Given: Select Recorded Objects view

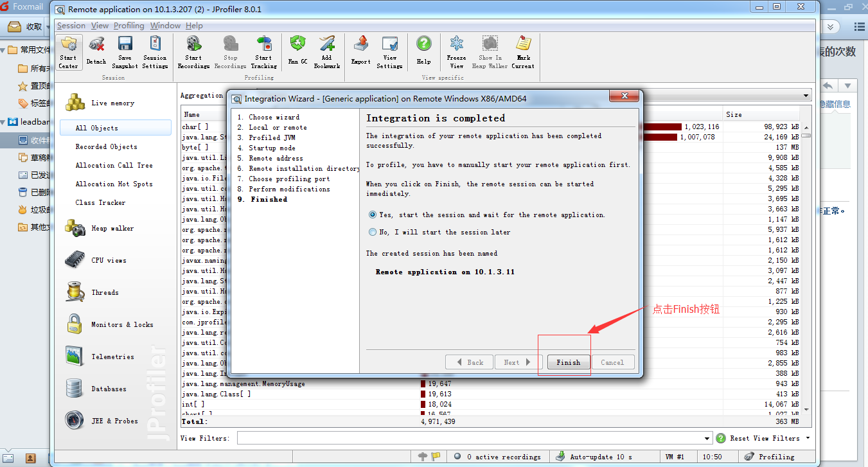Looking at the screenshot, I should [106, 146].
